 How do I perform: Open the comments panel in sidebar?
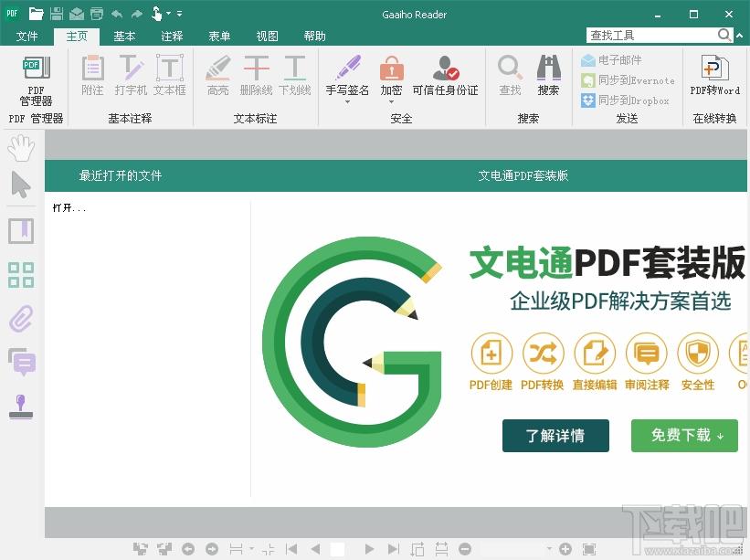(x=21, y=362)
